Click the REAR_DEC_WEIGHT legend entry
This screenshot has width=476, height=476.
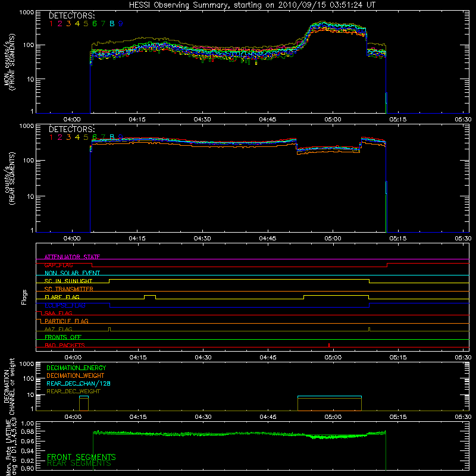click(x=73, y=392)
